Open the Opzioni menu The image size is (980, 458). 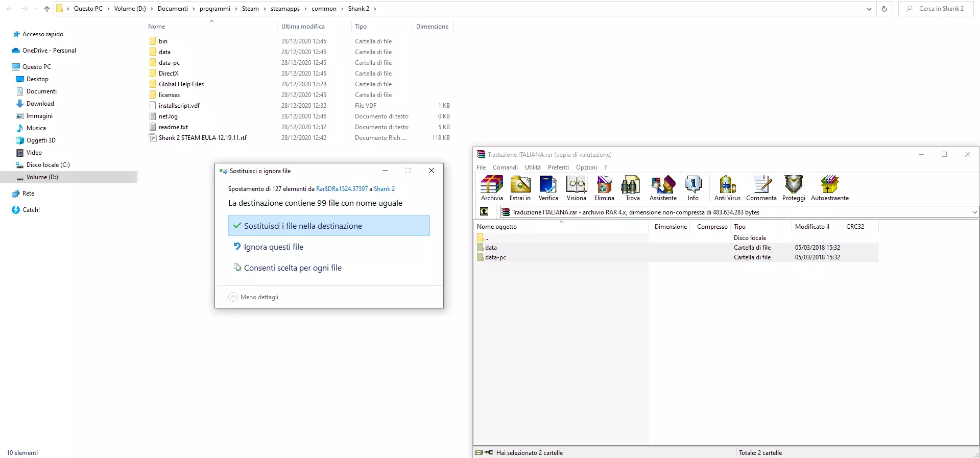pyautogui.click(x=586, y=167)
